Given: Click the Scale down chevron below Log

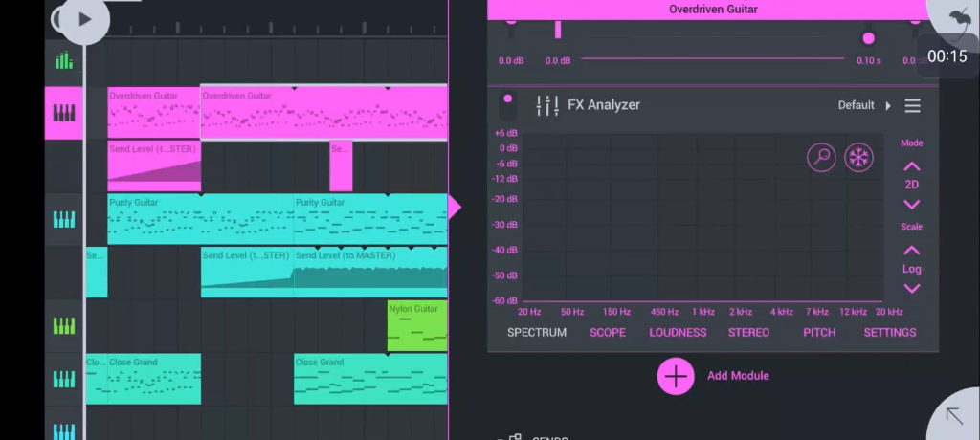Looking at the screenshot, I should (x=912, y=288).
